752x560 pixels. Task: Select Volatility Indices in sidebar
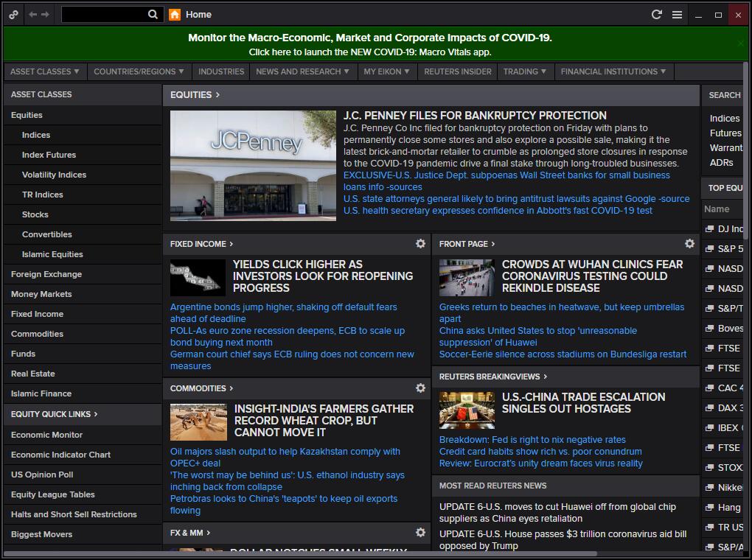[x=55, y=175]
